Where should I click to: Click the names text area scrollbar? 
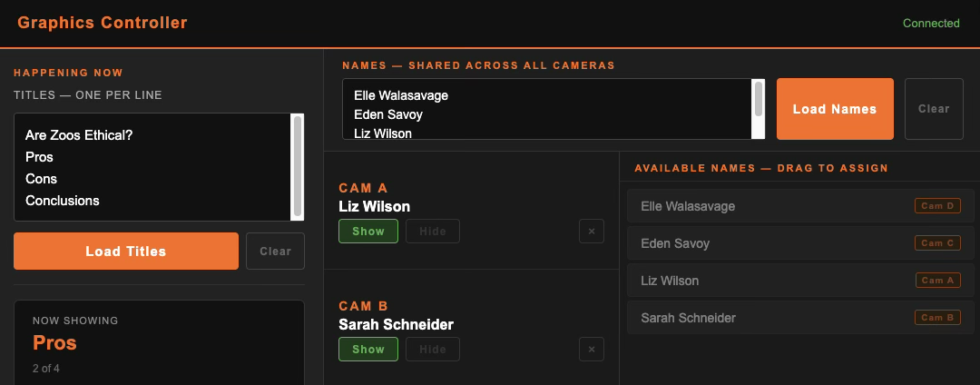[758, 100]
